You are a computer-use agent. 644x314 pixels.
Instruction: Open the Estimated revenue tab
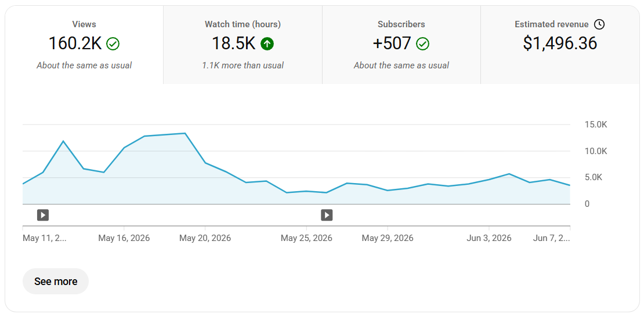[x=560, y=45]
